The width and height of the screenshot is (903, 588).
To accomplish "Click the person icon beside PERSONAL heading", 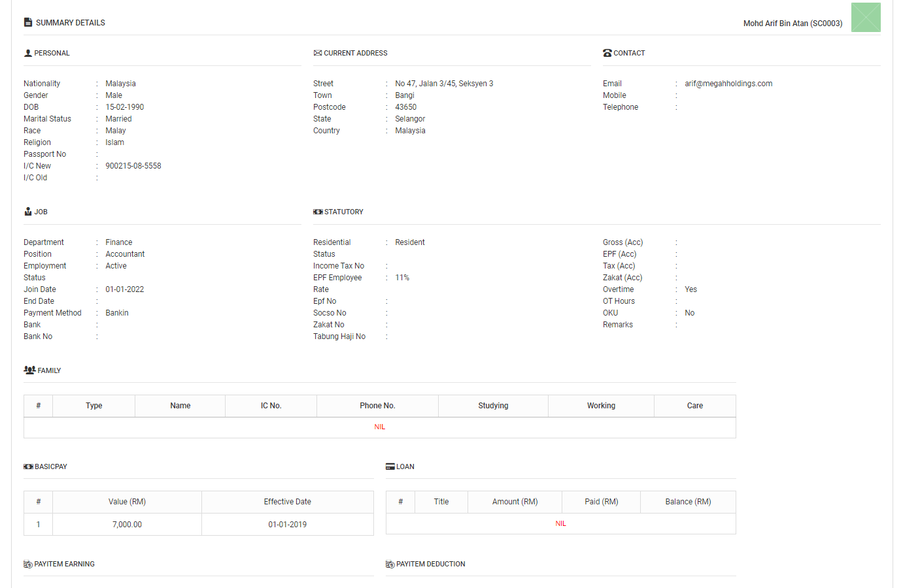I will click(27, 53).
